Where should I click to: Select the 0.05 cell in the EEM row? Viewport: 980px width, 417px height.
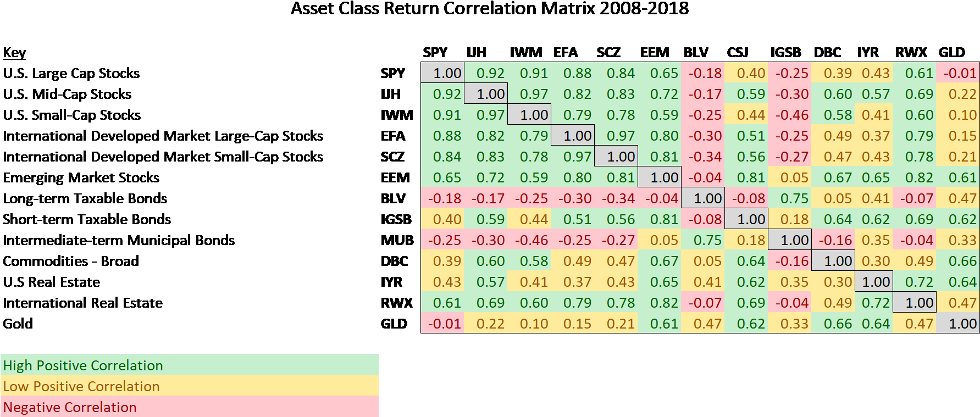(x=790, y=177)
